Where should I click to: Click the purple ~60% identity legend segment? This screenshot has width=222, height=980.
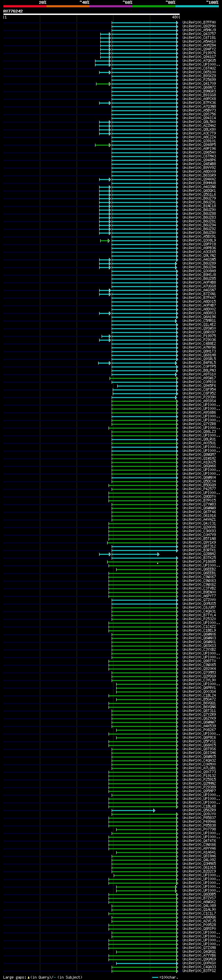111,7
